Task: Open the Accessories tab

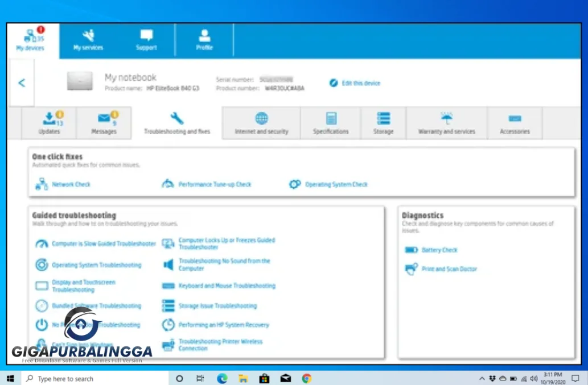Action: [x=515, y=123]
